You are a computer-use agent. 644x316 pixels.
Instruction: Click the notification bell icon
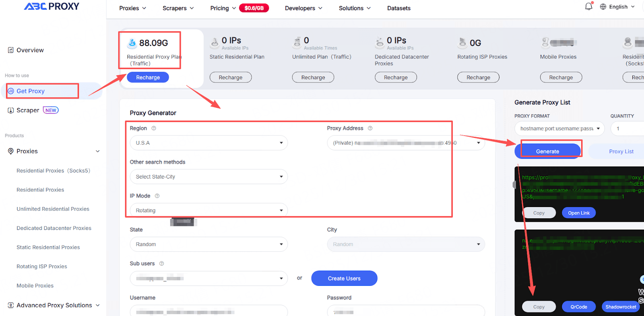588,6
